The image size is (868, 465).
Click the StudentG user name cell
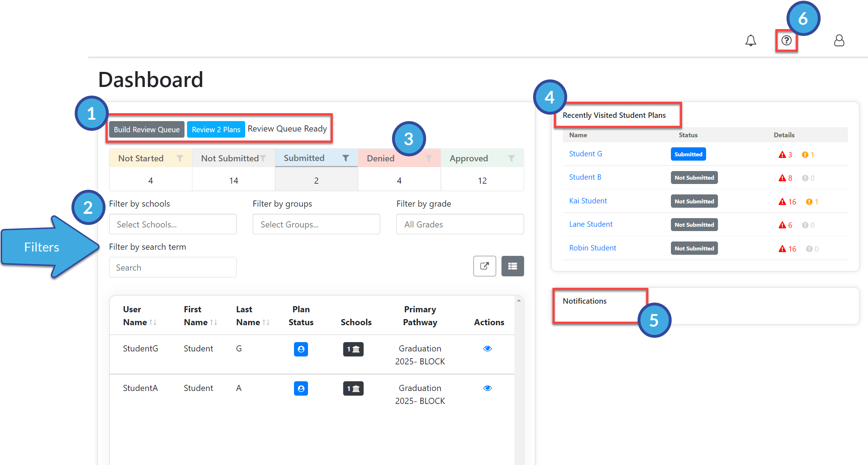coord(140,349)
